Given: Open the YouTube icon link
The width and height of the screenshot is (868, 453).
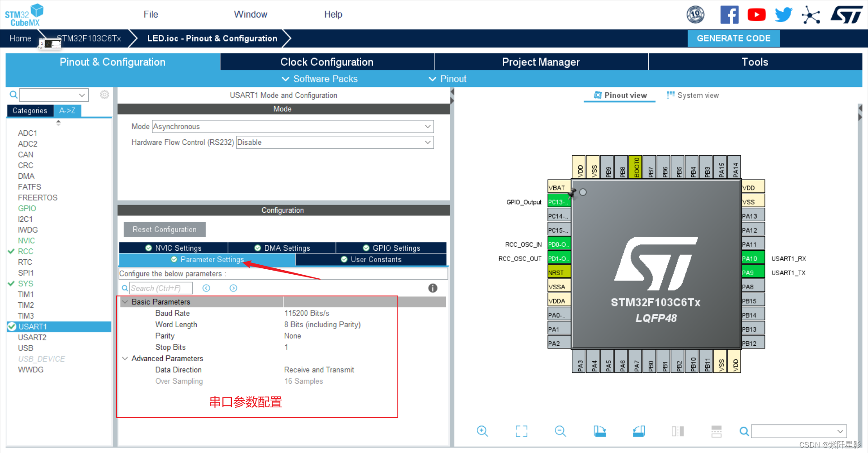Looking at the screenshot, I should click(x=756, y=15).
